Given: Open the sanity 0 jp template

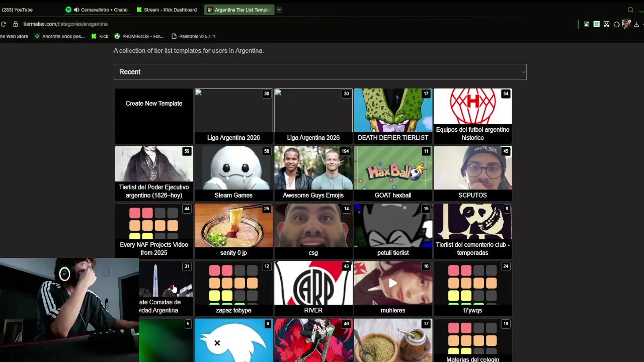Looking at the screenshot, I should pyautogui.click(x=233, y=231).
